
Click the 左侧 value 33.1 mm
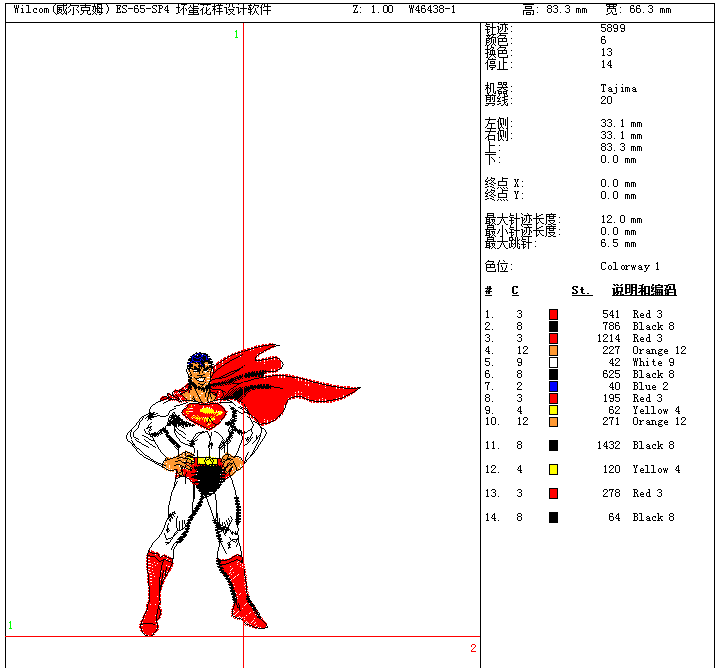click(621, 124)
